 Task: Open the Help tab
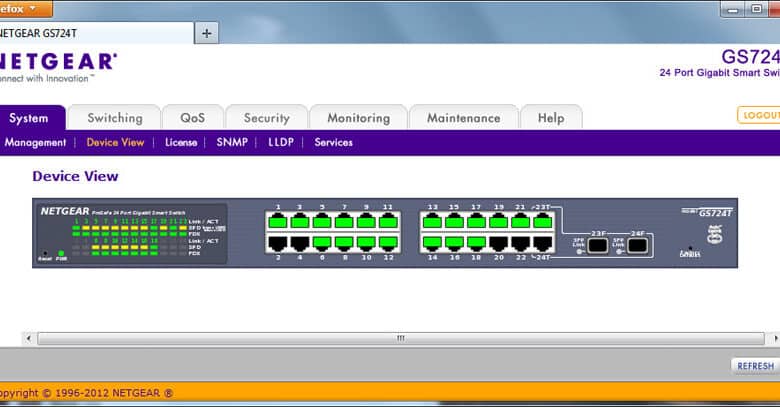(x=551, y=118)
